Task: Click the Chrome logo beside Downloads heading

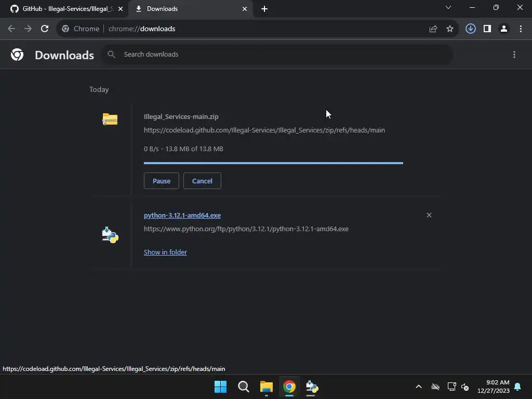Action: click(x=17, y=55)
